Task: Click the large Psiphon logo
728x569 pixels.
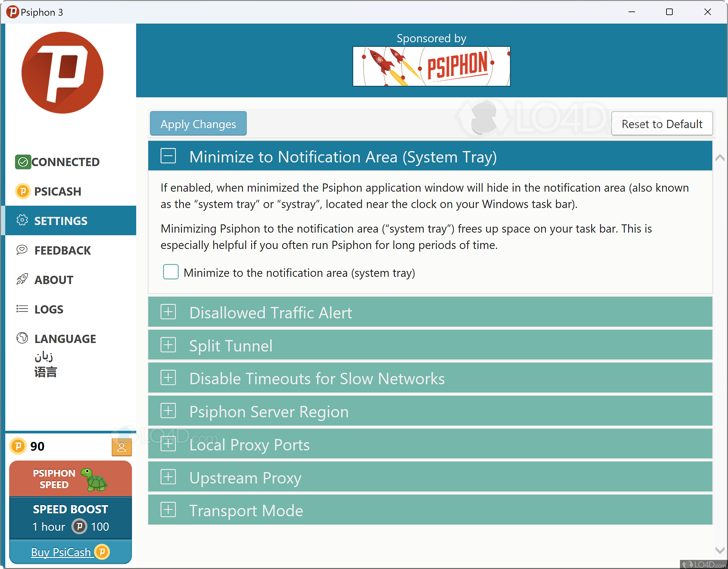Action: 62,73
